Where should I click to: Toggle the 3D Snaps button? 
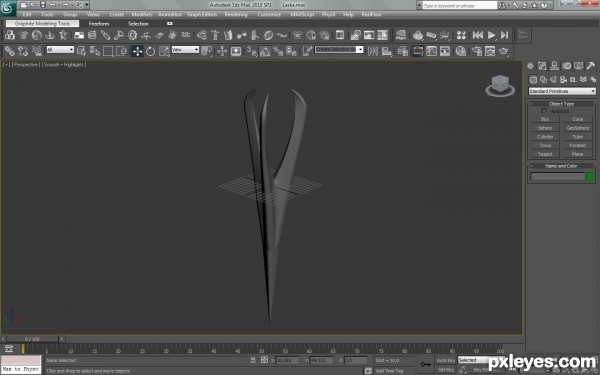pyautogui.click(x=251, y=51)
